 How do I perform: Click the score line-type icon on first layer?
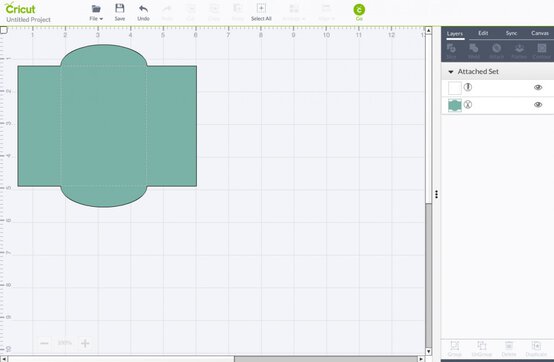pos(468,87)
